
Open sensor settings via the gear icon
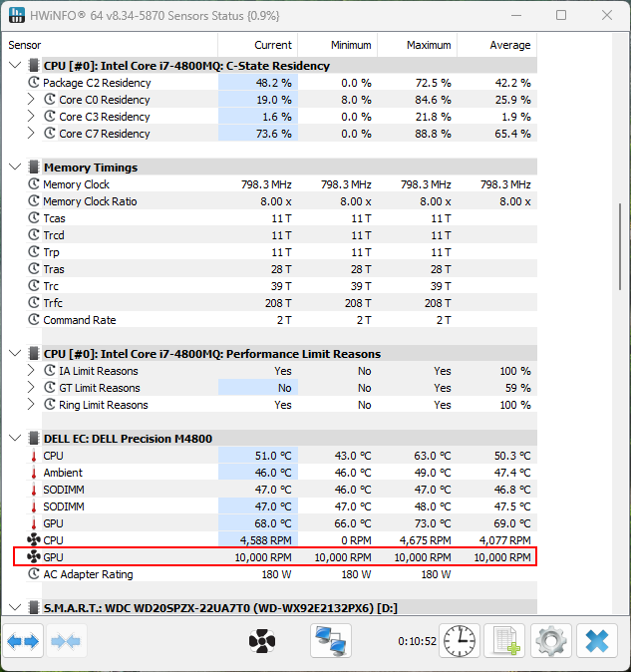[x=549, y=641]
